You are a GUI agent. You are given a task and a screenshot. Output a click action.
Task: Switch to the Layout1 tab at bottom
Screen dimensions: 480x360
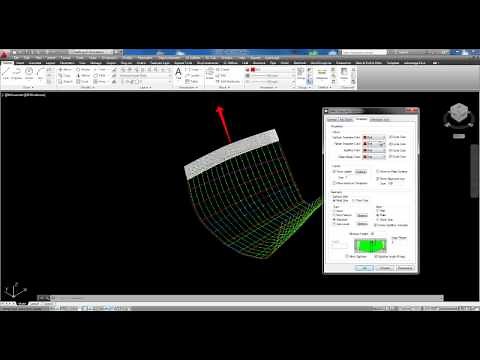pyautogui.click(x=34, y=304)
